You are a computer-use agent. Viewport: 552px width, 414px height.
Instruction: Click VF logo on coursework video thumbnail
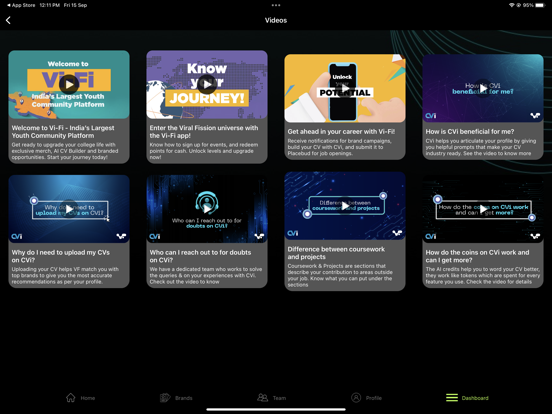(397, 233)
